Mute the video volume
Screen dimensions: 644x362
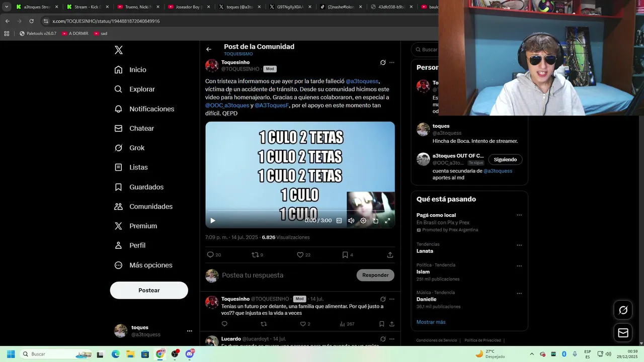pos(351,221)
